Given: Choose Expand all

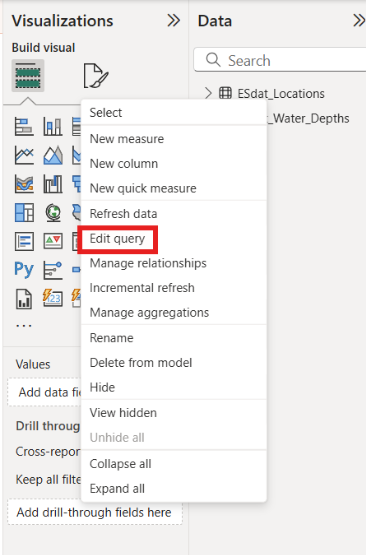Looking at the screenshot, I should 173,488.
